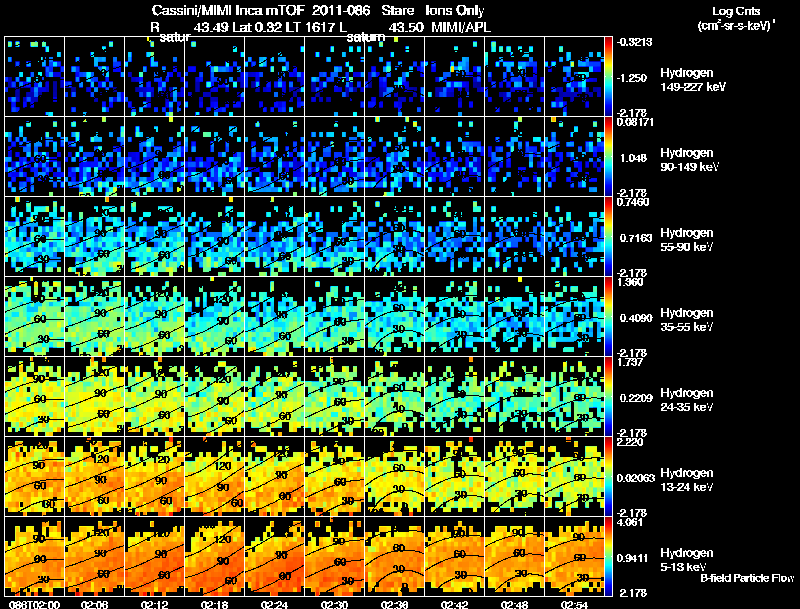Select the 'Hydrogen 5-13 keV' row label
This screenshot has width=800, height=609.
point(687,560)
